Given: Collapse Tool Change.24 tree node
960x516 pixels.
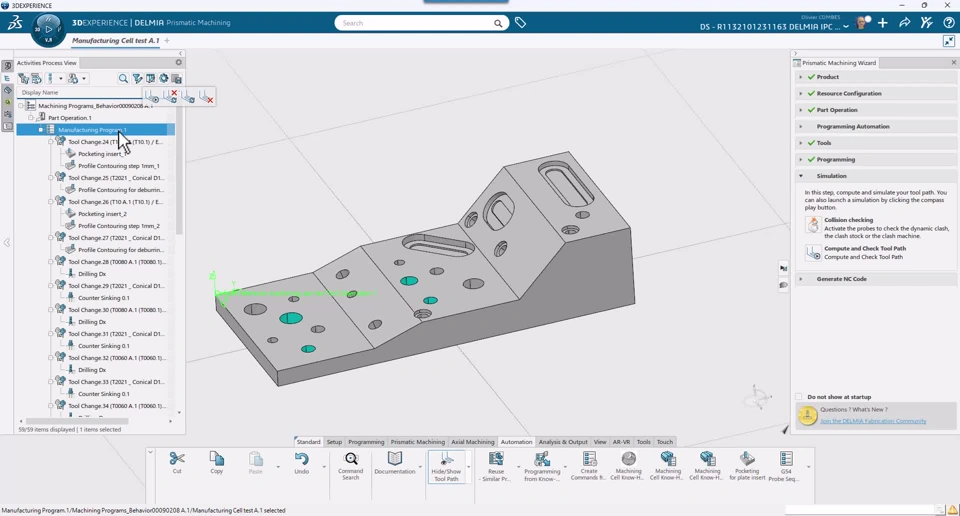Looking at the screenshot, I should point(51,142).
